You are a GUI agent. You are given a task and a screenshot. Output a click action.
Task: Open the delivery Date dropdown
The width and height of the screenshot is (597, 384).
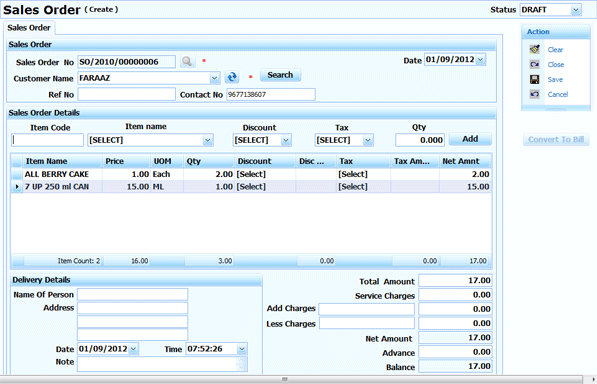133,349
